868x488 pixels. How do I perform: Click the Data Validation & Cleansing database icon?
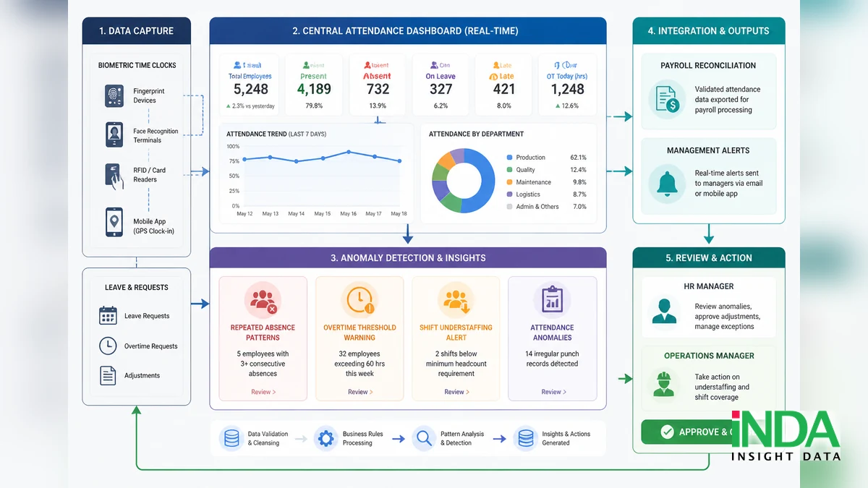(231, 438)
